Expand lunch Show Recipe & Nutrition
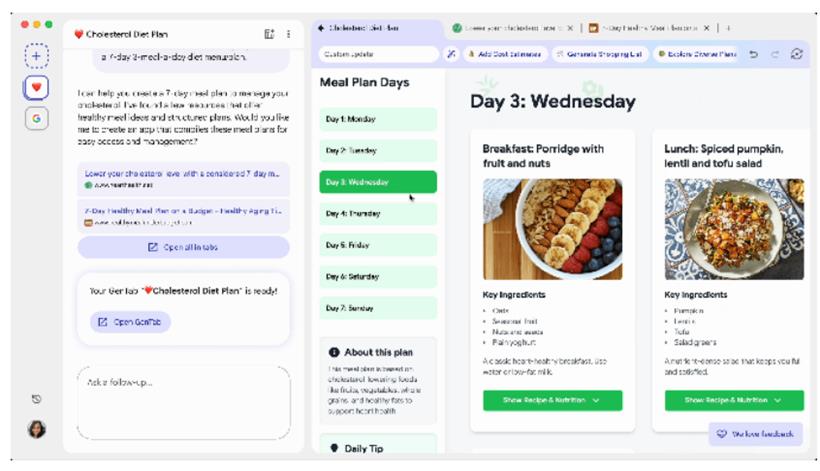The image size is (820, 471). coord(734,400)
